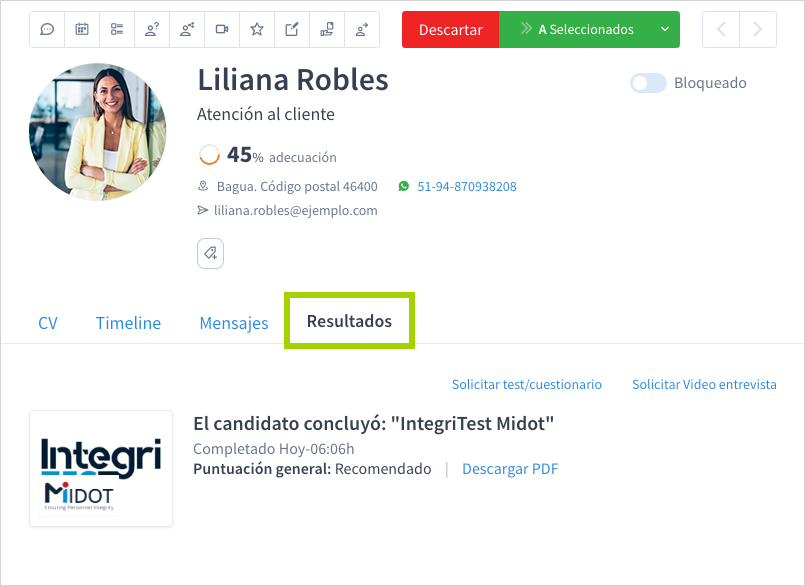Viewport: 805px width, 586px height.
Task: Click the Integri Midot result thumbnail
Action: pyautogui.click(x=100, y=467)
